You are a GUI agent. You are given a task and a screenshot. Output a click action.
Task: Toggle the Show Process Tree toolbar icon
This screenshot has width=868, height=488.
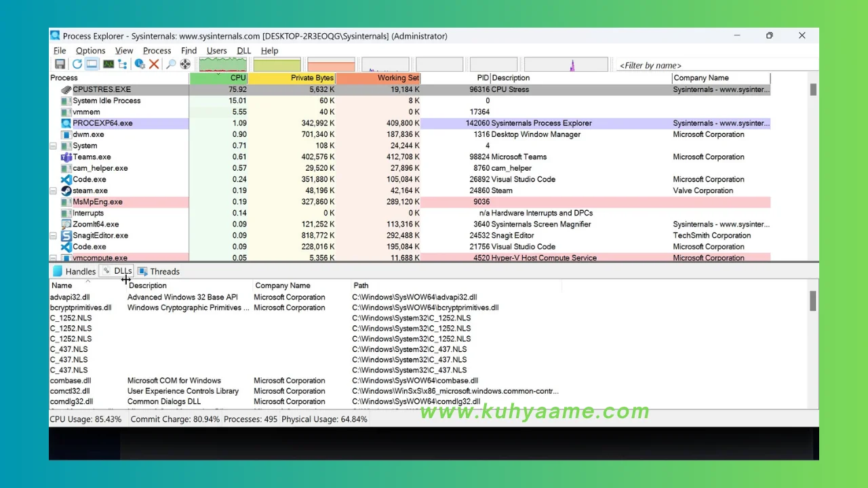click(122, 64)
